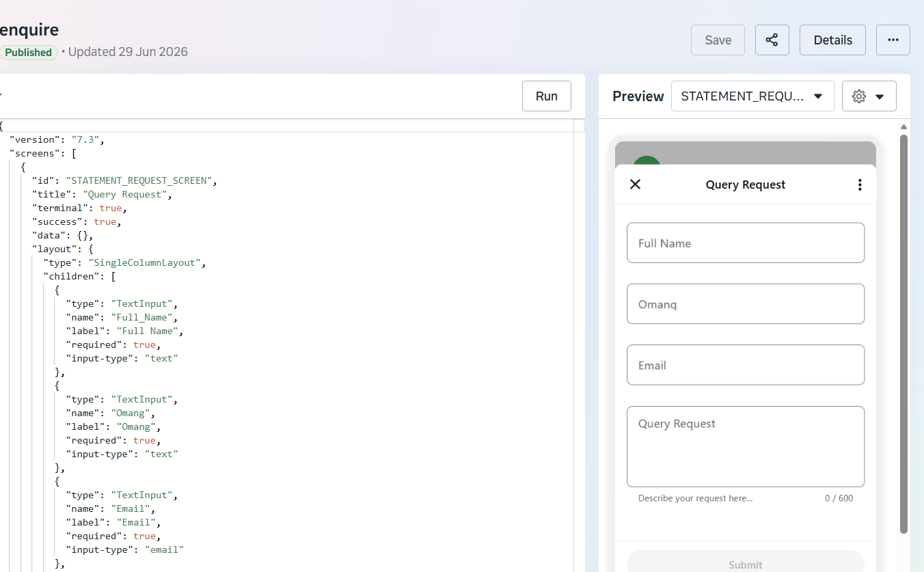The image size is (924, 572).
Task: Click the "label": "Email" code line
Action: click(x=113, y=522)
